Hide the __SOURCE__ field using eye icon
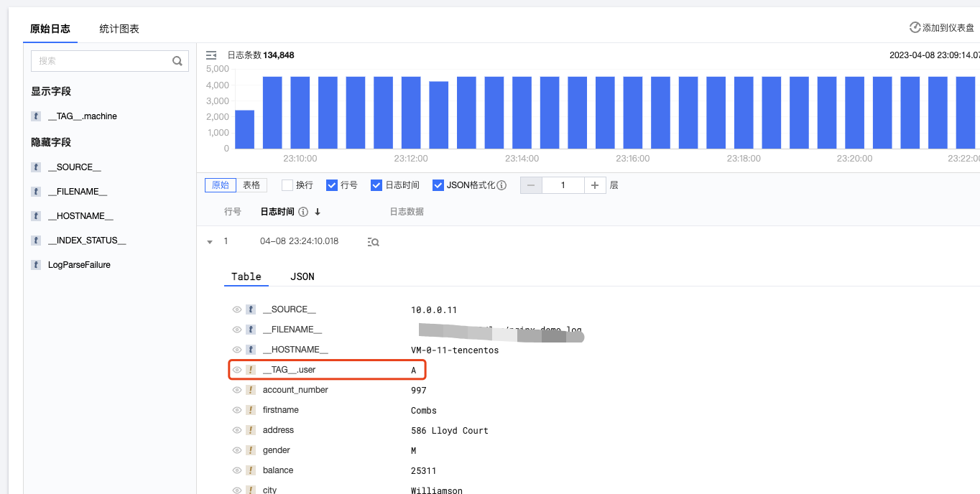980x494 pixels. click(x=236, y=309)
